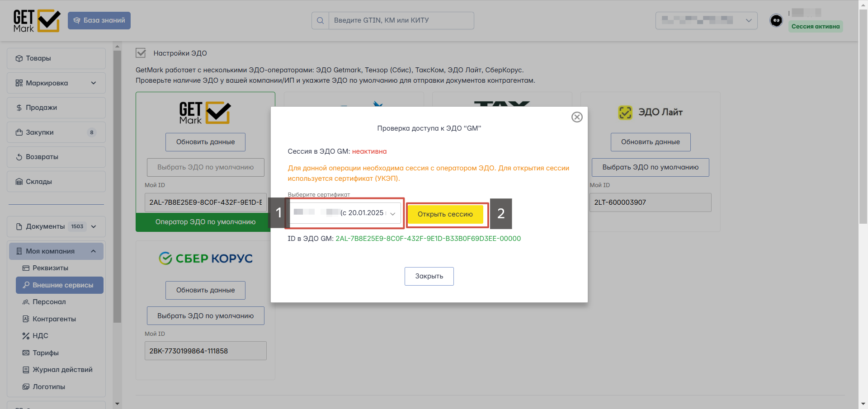The image size is (868, 409).
Task: Click the green ID в ЭДО GM value
Action: (x=428, y=239)
